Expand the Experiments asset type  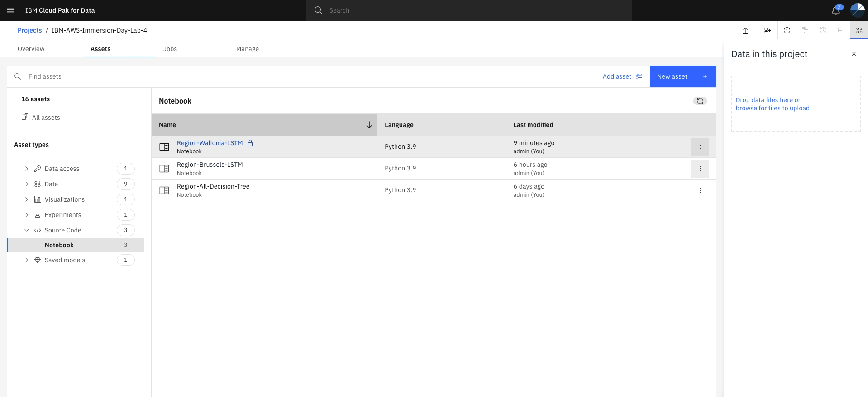pyautogui.click(x=27, y=215)
